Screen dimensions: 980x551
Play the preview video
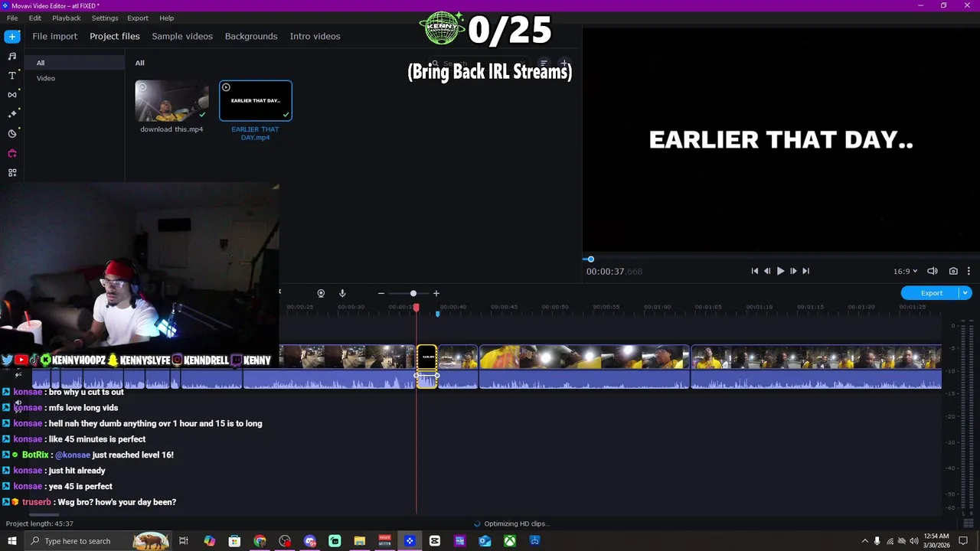tap(780, 271)
